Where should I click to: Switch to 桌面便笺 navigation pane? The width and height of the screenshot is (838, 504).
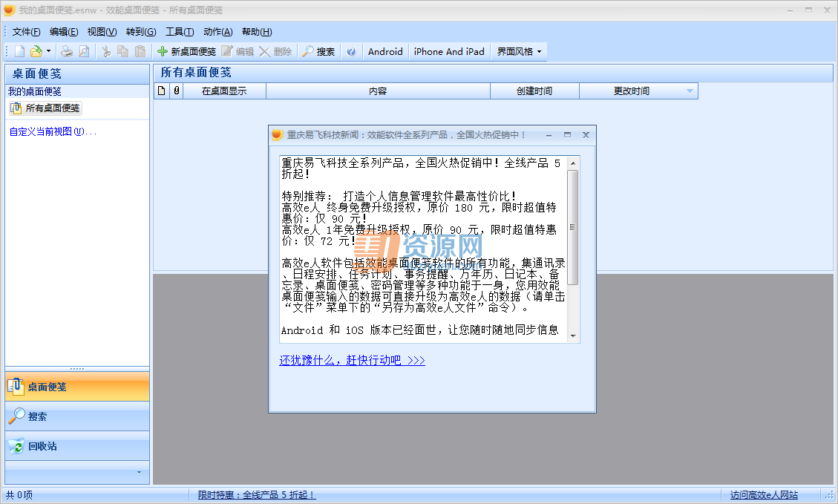click(77, 387)
